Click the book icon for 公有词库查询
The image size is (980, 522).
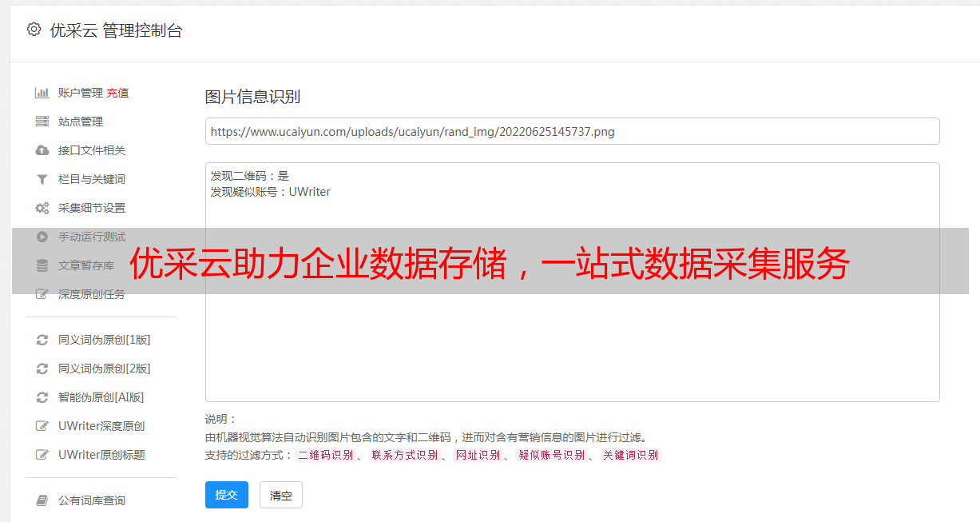coord(42,500)
